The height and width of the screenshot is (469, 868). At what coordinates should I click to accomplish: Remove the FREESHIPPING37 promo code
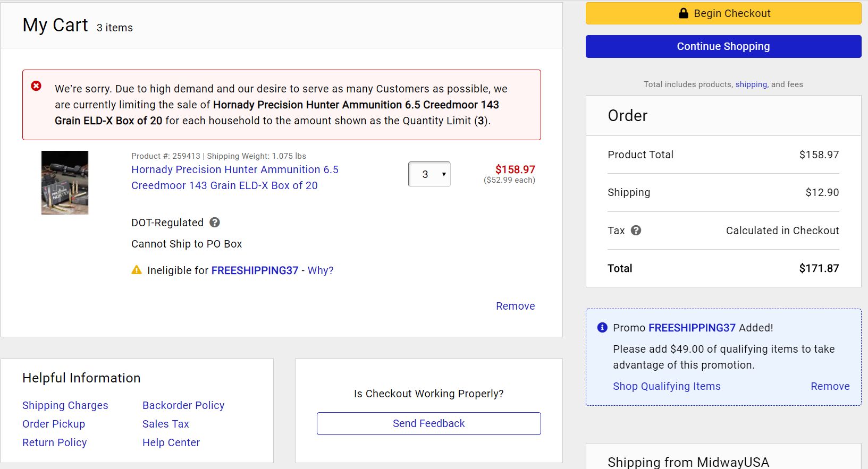click(830, 386)
